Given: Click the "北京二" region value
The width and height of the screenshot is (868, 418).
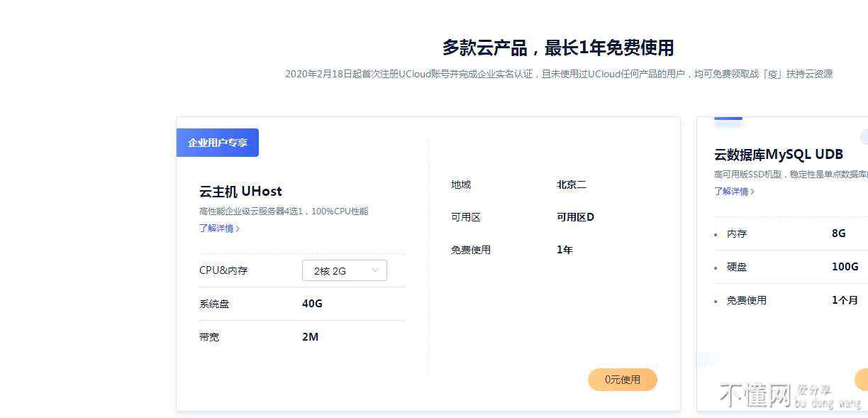Looking at the screenshot, I should (572, 185).
